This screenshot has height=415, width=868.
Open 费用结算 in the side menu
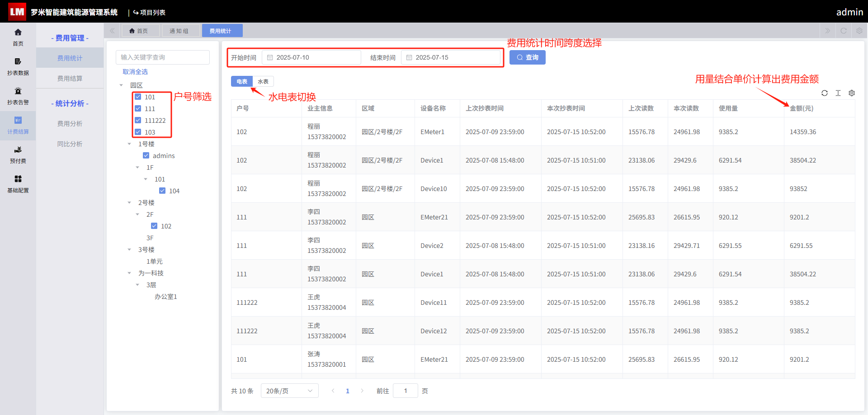[70, 78]
